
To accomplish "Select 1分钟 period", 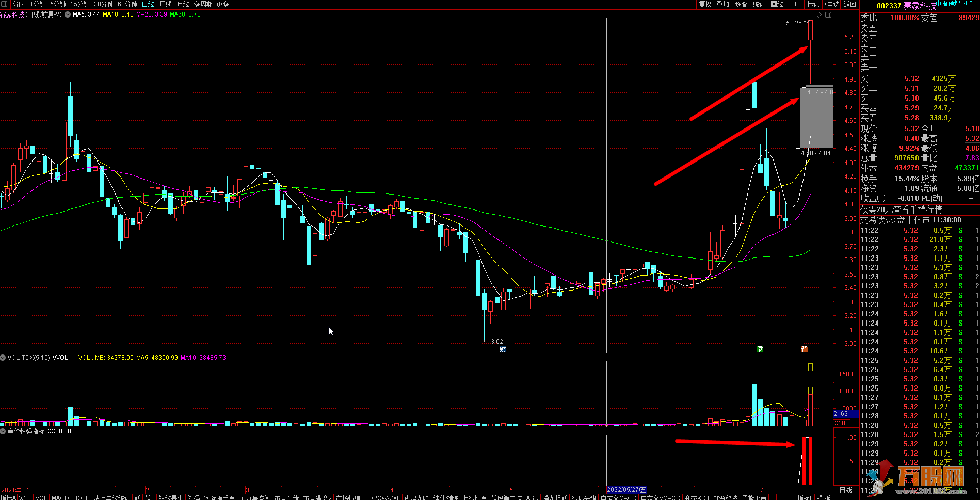I will 38,4.
